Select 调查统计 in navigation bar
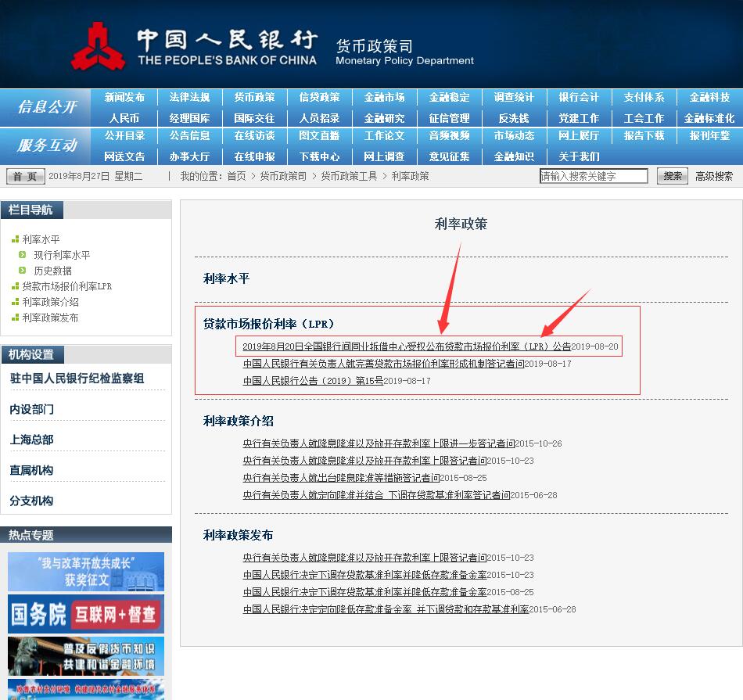 coord(514,98)
